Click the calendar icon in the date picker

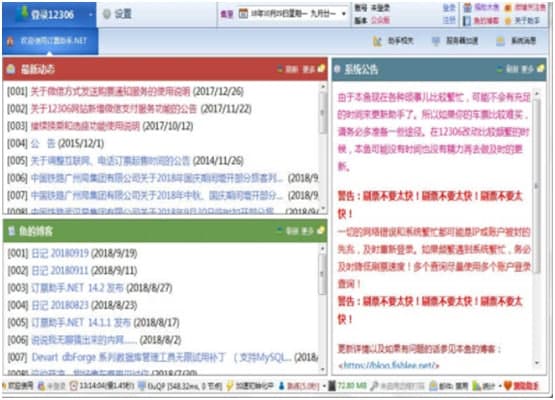point(243,13)
